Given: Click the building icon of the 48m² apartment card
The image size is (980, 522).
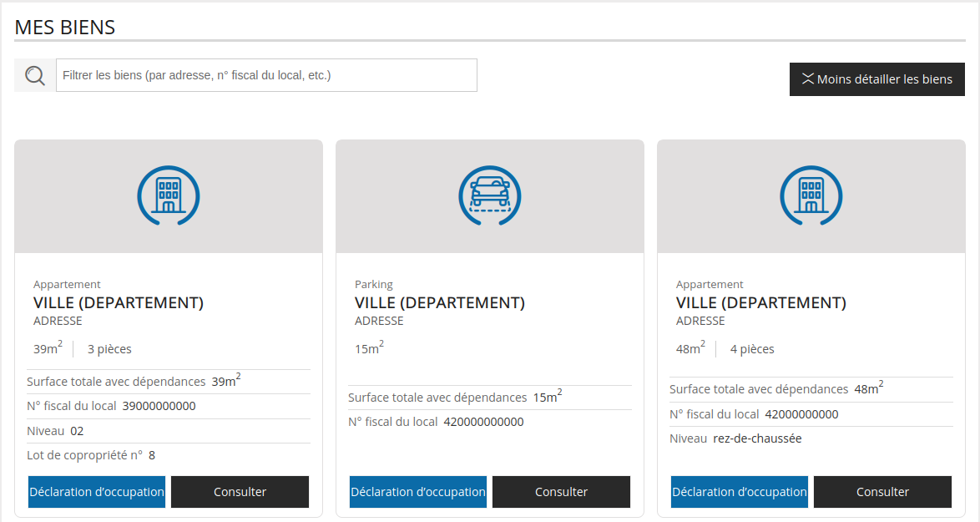Looking at the screenshot, I should click(811, 195).
